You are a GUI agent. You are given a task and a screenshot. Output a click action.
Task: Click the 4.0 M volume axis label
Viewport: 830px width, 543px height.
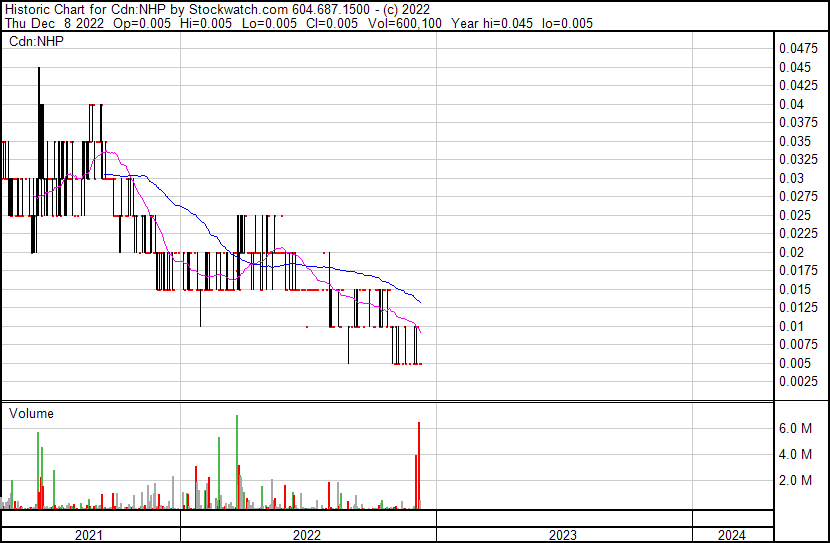tap(795, 454)
